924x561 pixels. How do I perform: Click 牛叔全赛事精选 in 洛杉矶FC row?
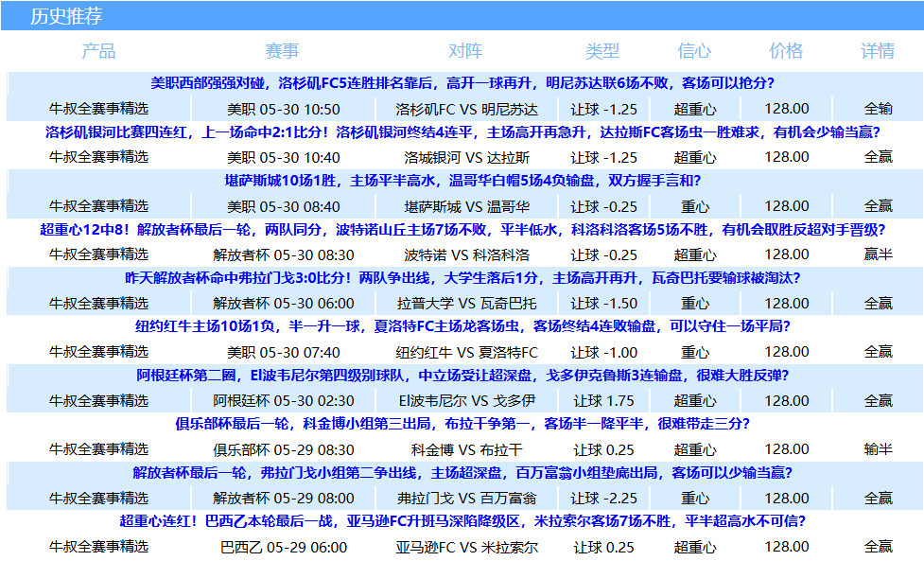tap(98, 109)
